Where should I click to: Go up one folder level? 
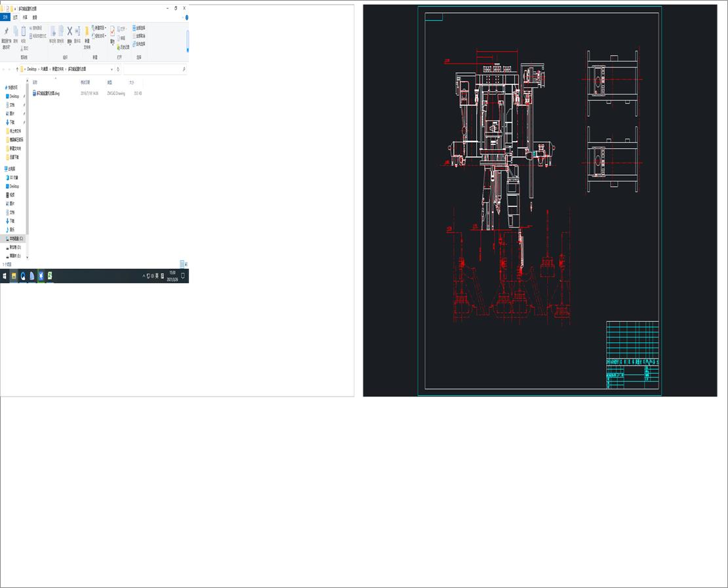point(17,69)
